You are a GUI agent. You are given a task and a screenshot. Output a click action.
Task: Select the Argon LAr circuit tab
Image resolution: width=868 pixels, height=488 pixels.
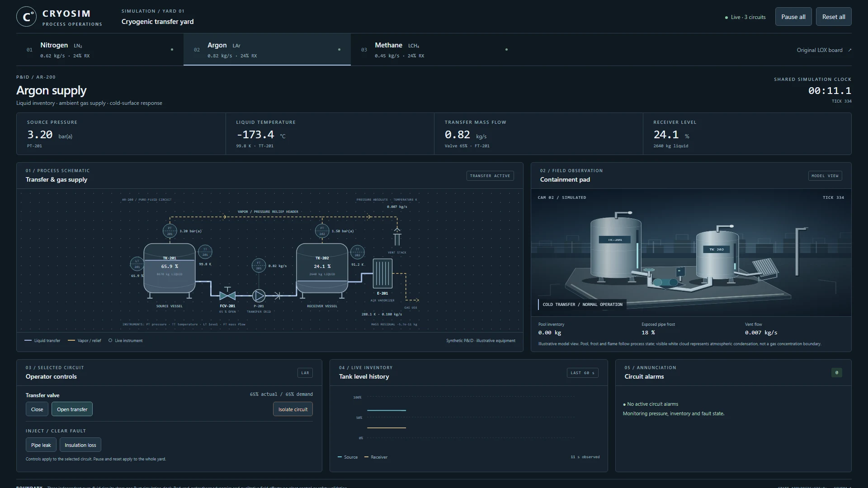point(267,50)
